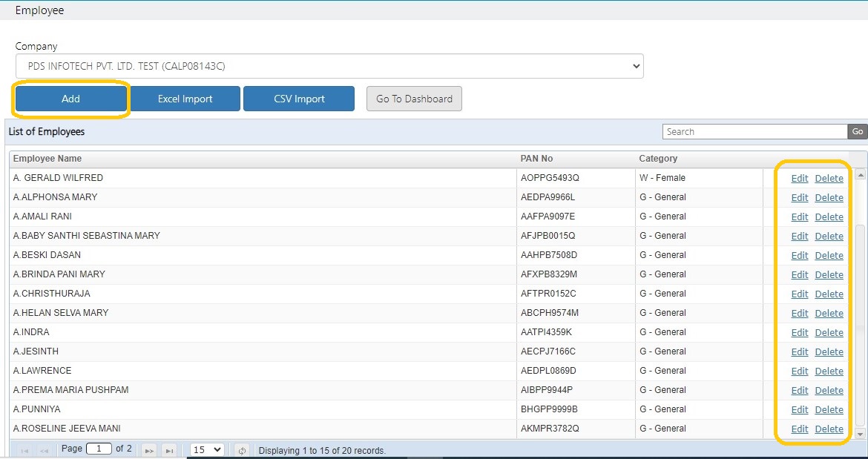Click the previous page icon
Viewport: 868px width, 459px height.
[45, 451]
